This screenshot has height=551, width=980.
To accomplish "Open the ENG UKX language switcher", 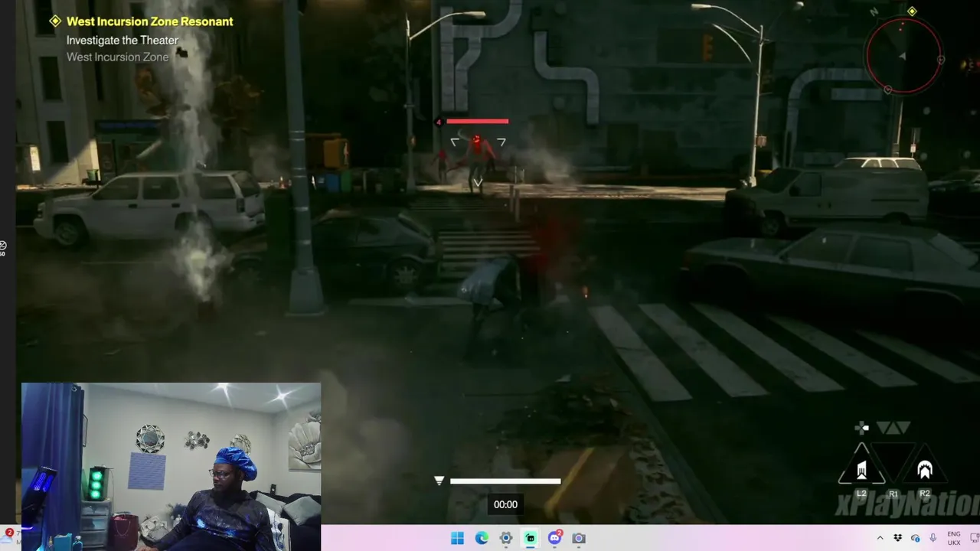I will [x=954, y=538].
